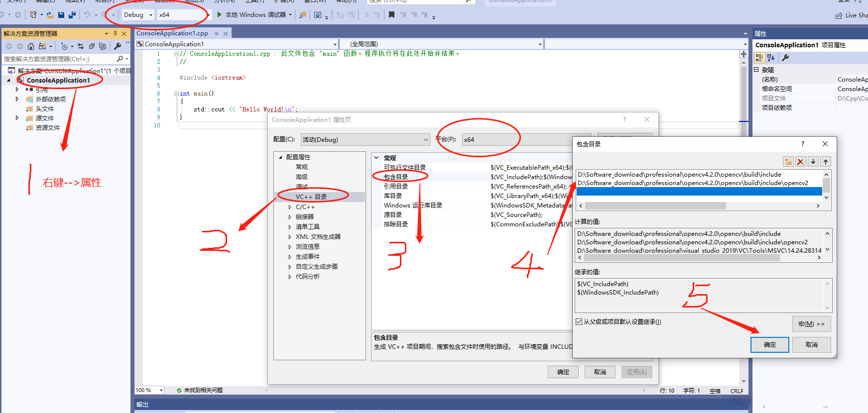868x413 pixels.
Task: Click the Find in Files toolbar icon
Action: [x=302, y=15]
